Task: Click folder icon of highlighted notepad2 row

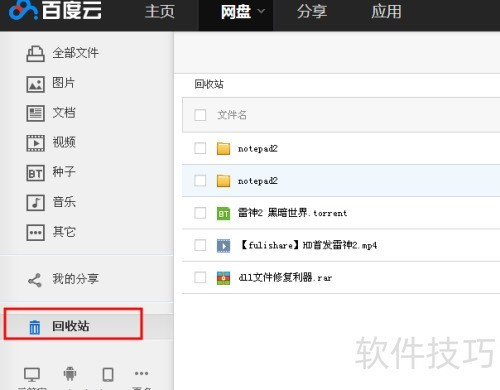Action: (223, 181)
